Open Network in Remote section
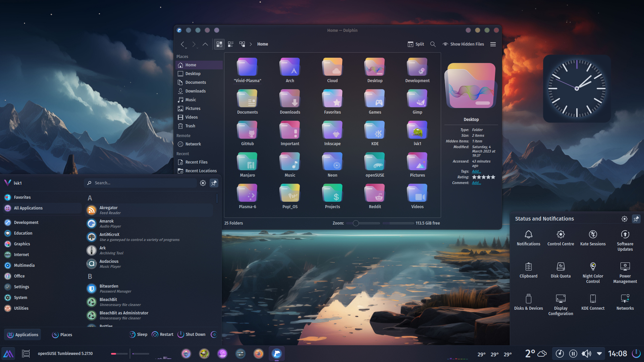The image size is (644, 362). pyautogui.click(x=199, y=144)
